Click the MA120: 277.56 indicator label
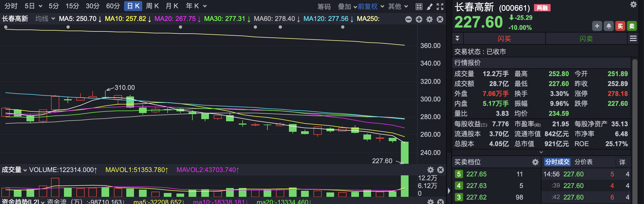Viewport: 644px width, 204px height. (x=329, y=19)
